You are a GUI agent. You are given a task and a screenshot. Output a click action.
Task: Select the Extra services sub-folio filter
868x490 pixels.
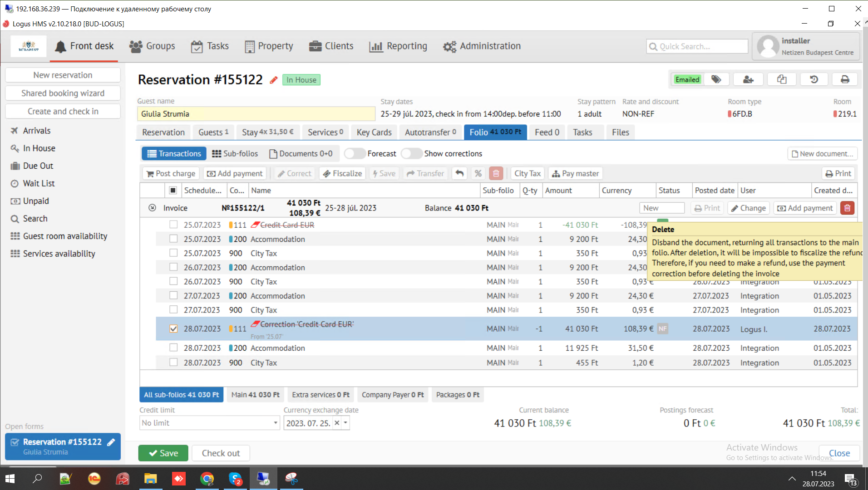[321, 395]
